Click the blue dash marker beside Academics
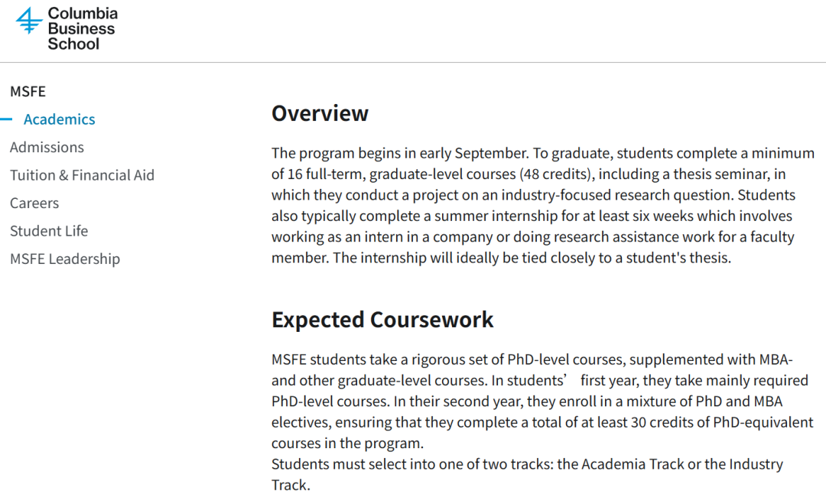 [x=6, y=119]
